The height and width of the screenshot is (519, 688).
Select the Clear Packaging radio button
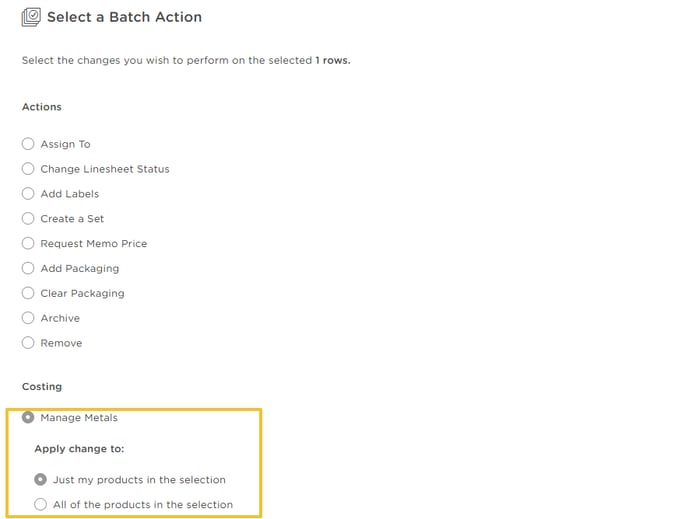28,293
